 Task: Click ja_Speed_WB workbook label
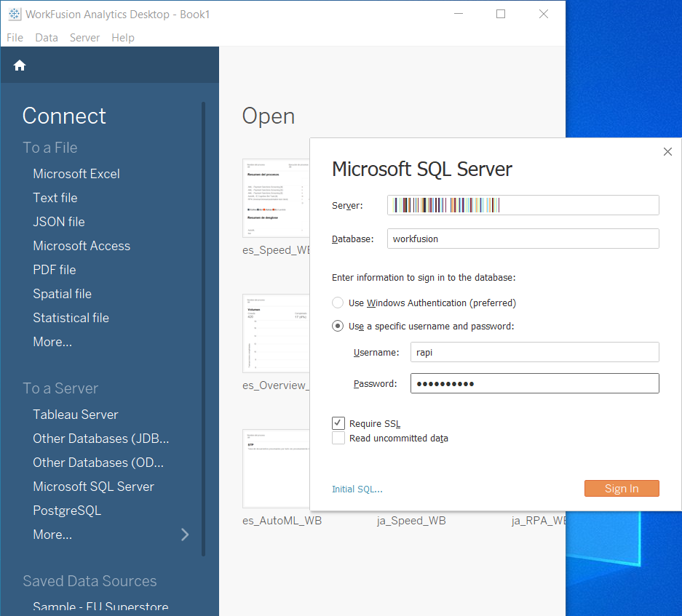tap(411, 520)
